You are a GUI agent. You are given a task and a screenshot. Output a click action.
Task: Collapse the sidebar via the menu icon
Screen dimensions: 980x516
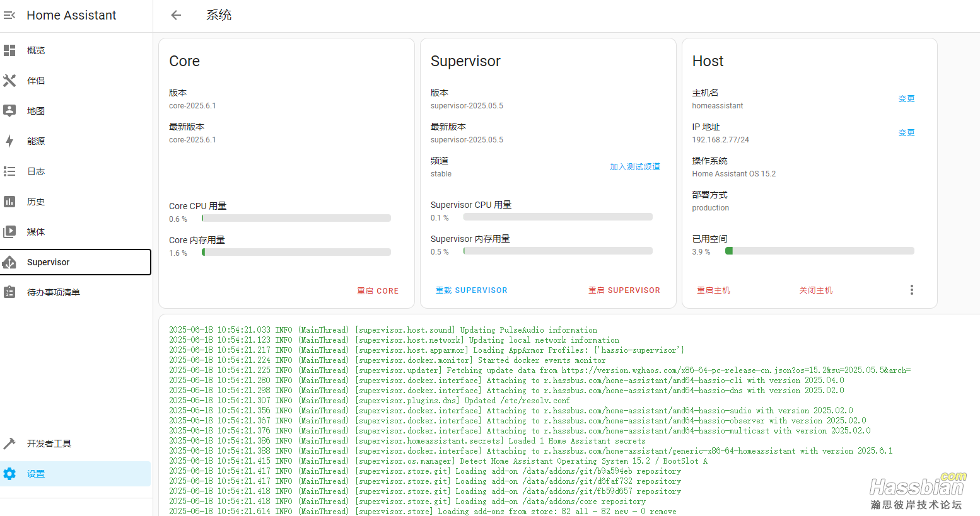(9, 15)
